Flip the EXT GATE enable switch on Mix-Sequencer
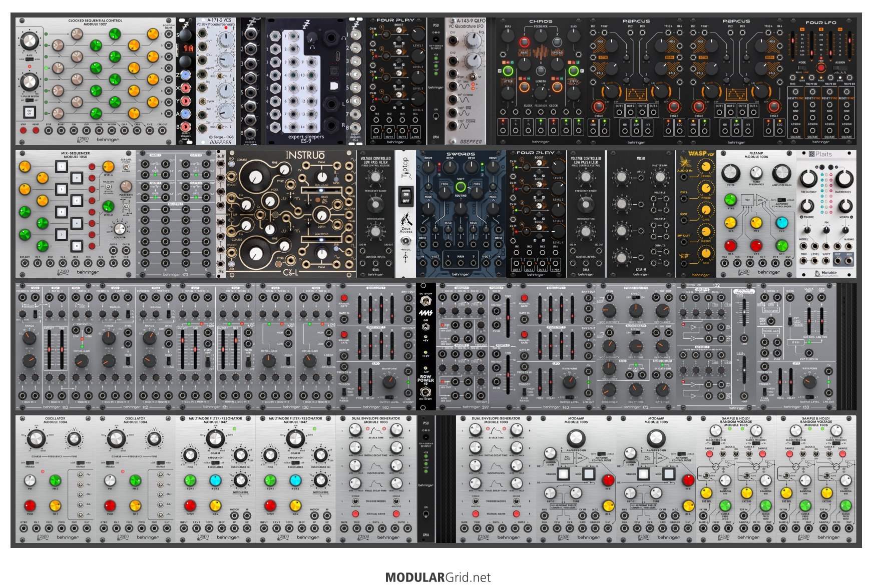The height and width of the screenshot is (588, 877). [126, 166]
